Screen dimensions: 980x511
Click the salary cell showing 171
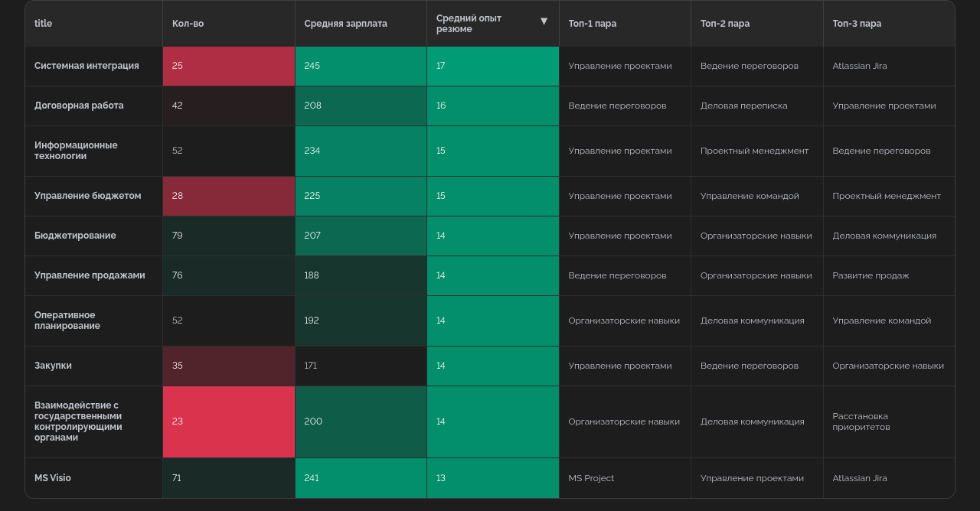tap(361, 366)
